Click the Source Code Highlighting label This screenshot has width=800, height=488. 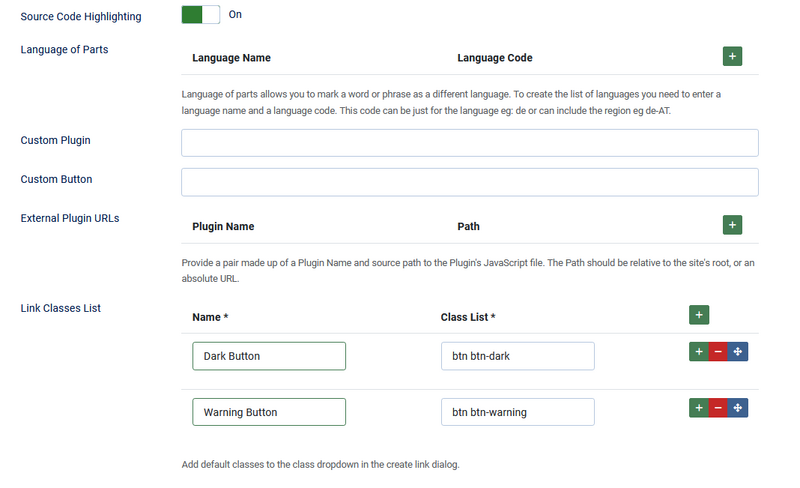coord(81,17)
